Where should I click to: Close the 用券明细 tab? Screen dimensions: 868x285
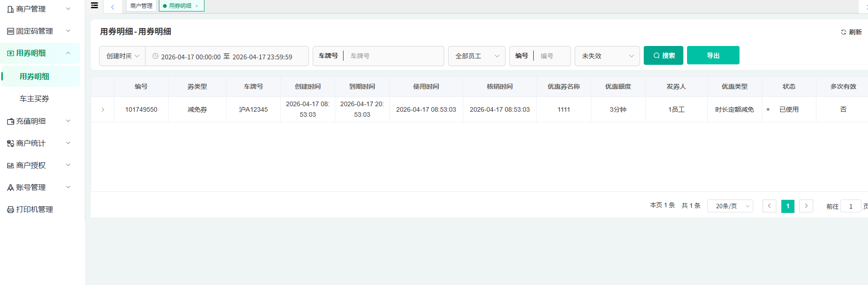pyautogui.click(x=197, y=6)
